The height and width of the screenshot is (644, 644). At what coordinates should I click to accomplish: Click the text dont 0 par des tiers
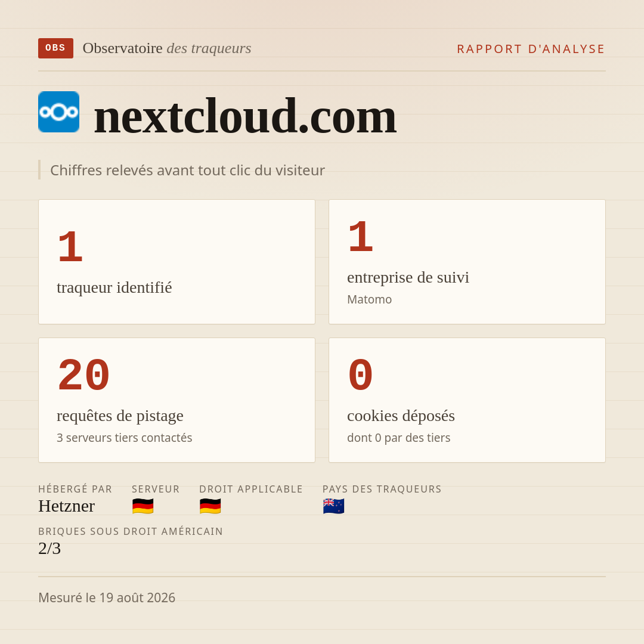(398, 438)
